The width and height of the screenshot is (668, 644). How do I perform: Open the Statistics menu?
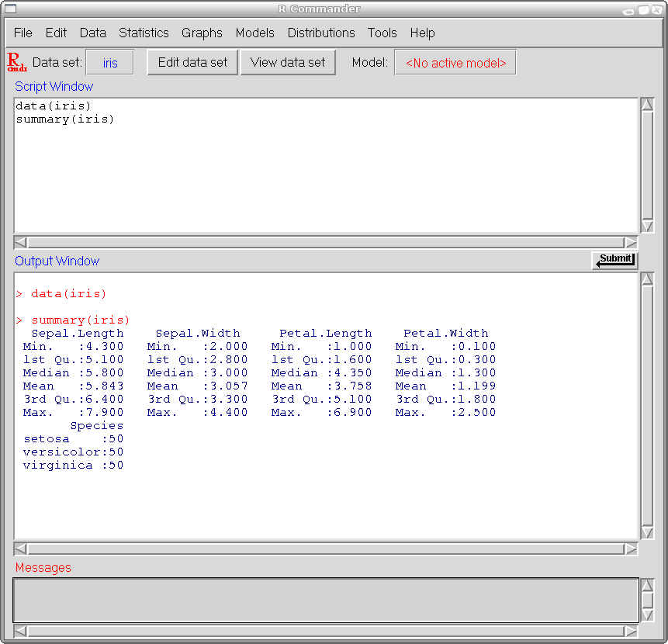click(x=144, y=33)
